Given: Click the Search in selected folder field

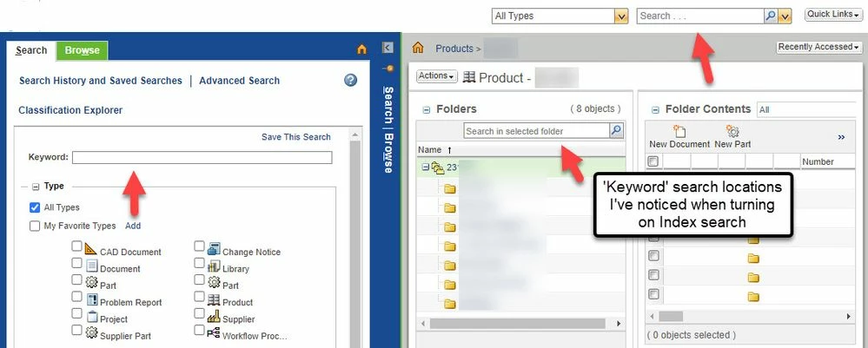Looking at the screenshot, I should coord(536,130).
